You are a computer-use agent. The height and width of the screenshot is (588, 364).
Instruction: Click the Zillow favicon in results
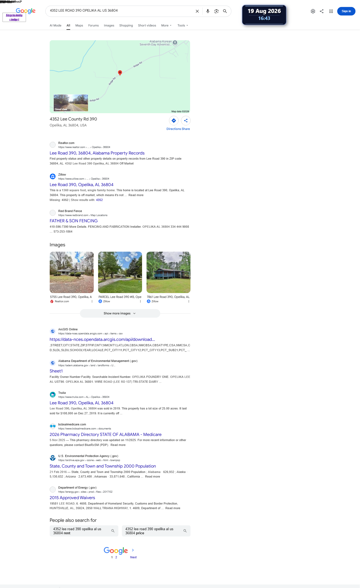[x=53, y=176]
